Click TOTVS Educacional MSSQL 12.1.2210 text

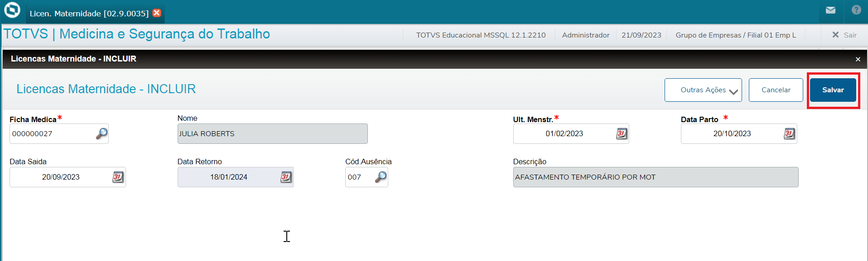[x=481, y=35]
